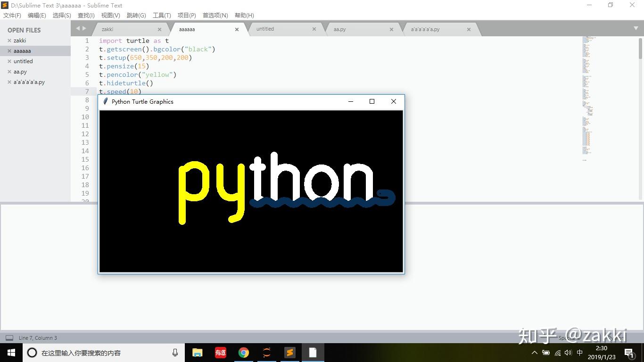Open the 文件(F) menu
This screenshot has height=362, width=644.
point(12,15)
